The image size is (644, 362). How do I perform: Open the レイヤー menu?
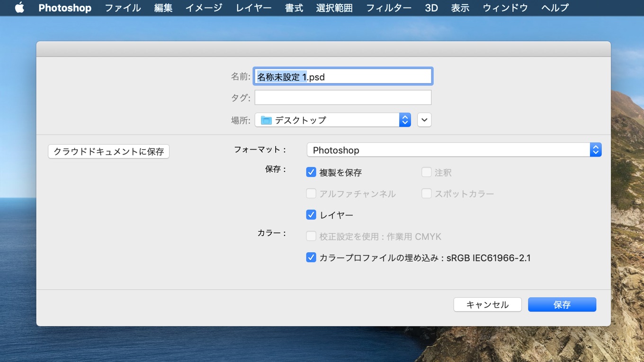tap(254, 8)
